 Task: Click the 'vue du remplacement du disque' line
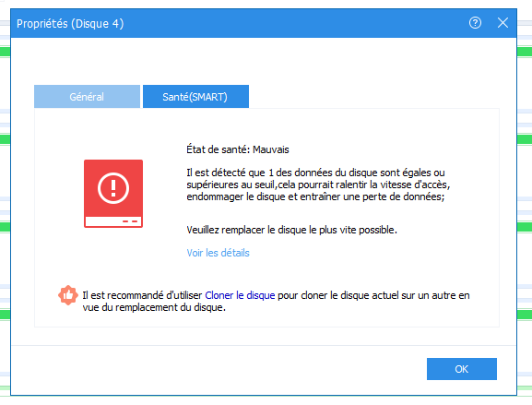pos(154,307)
